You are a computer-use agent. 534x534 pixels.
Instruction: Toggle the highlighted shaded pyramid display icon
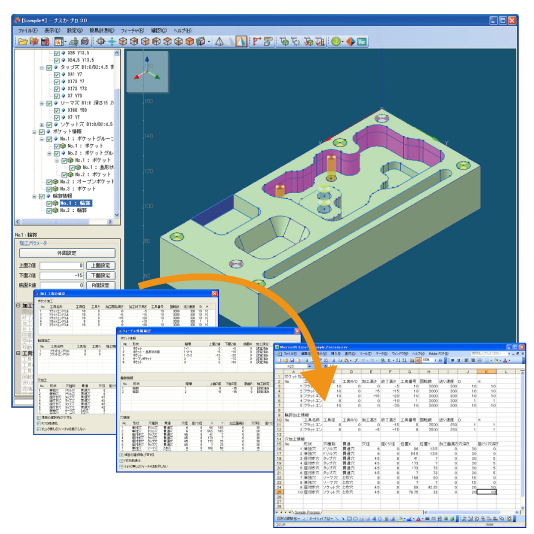tap(241, 42)
